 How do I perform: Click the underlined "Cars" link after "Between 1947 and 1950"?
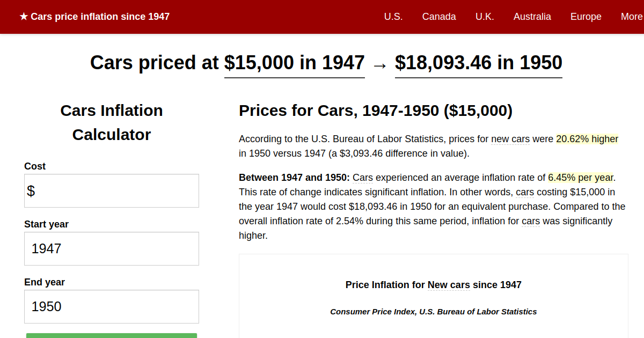point(362,178)
